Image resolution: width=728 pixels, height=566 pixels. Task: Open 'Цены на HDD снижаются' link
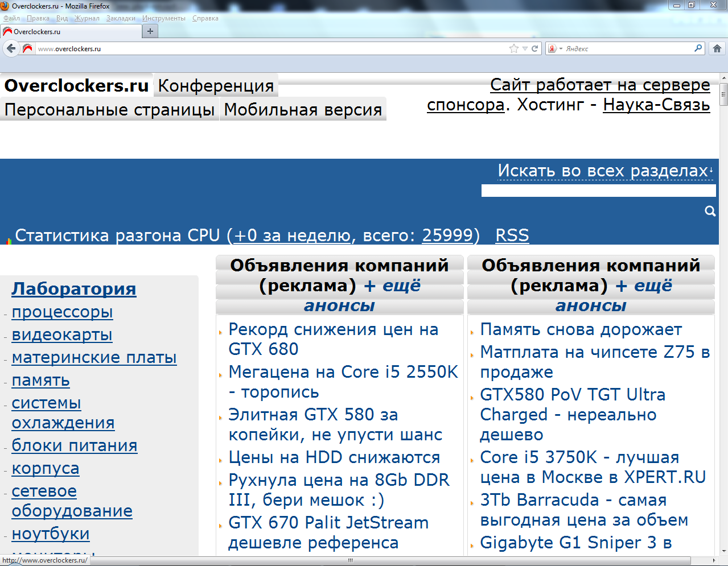point(334,457)
